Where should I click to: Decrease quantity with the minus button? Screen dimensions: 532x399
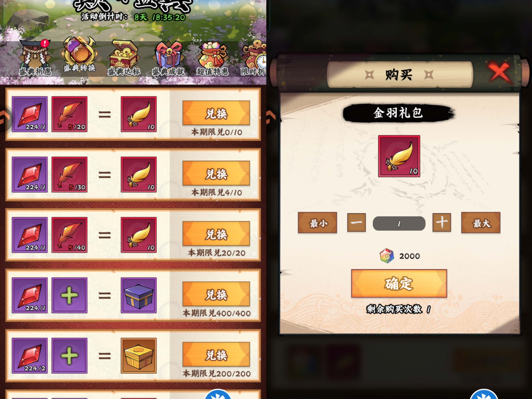pos(356,222)
